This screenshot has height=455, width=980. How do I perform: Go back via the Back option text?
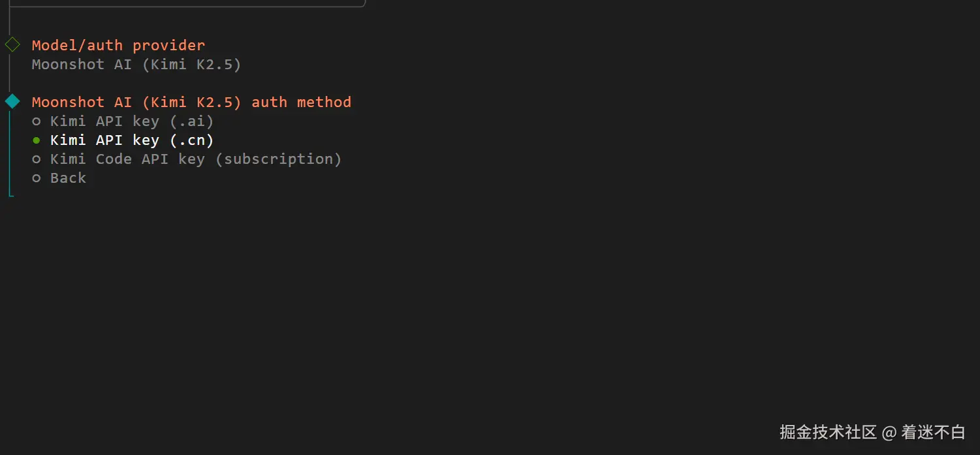(x=68, y=178)
